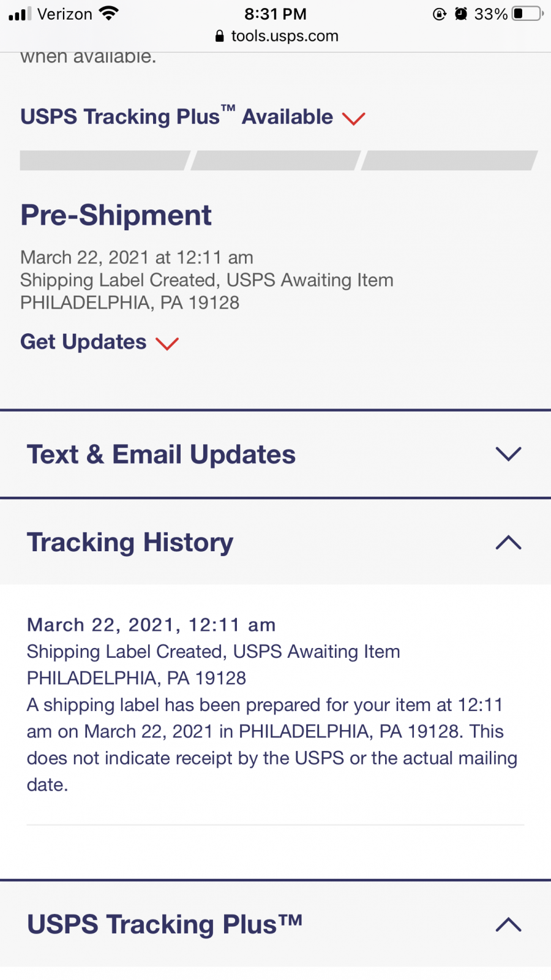Click the red chevron next to Get Updates

point(167,343)
